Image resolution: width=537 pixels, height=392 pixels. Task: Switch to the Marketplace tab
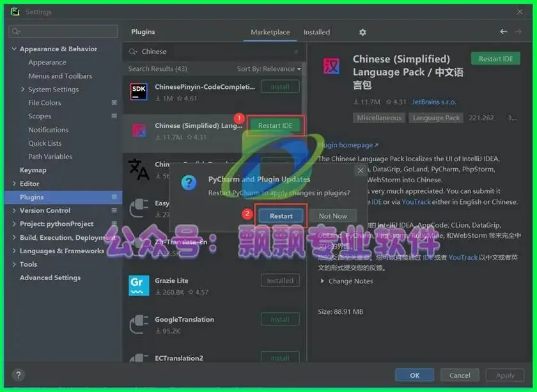point(270,32)
